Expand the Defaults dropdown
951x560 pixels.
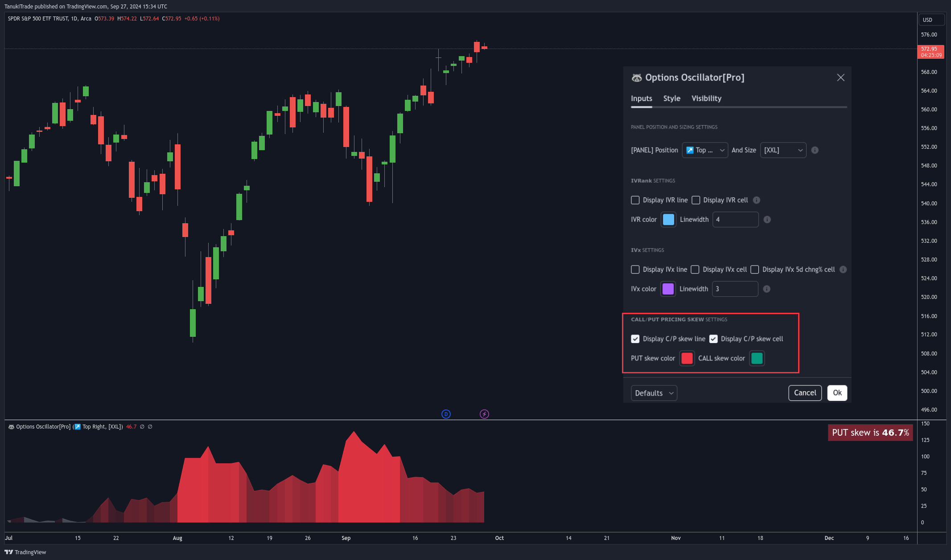(654, 393)
